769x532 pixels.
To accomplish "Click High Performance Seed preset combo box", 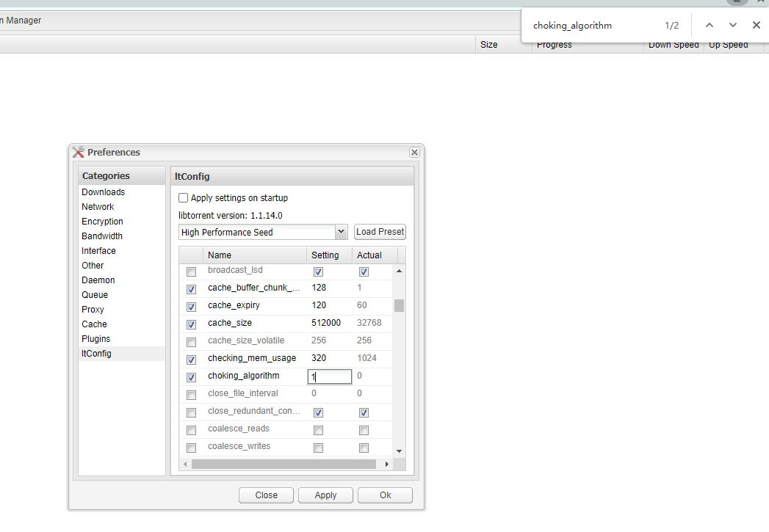I will pyautogui.click(x=263, y=232).
